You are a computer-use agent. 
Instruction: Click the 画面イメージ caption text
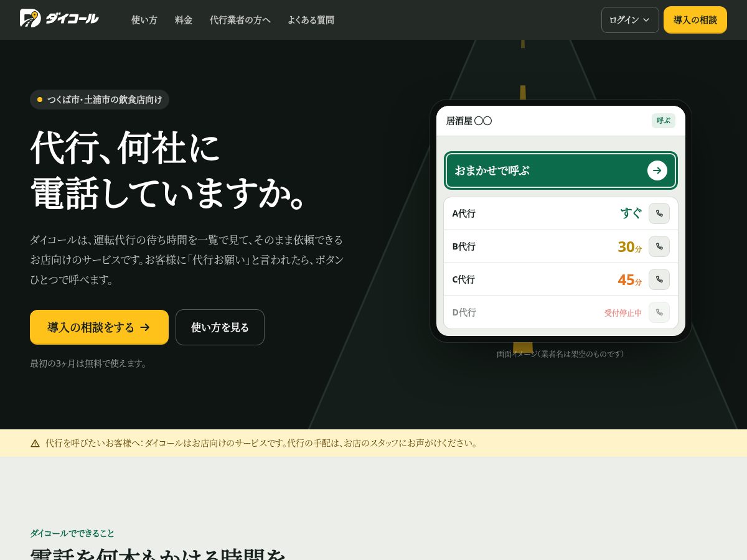tap(560, 354)
